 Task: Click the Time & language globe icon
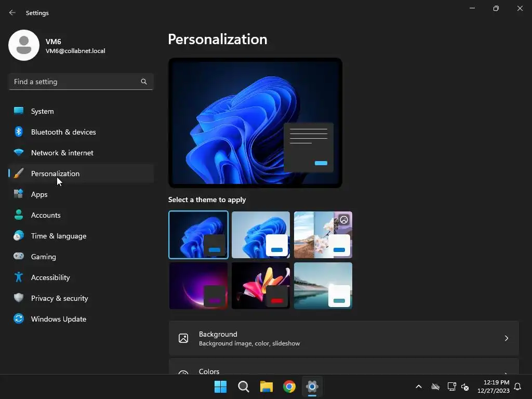point(19,235)
